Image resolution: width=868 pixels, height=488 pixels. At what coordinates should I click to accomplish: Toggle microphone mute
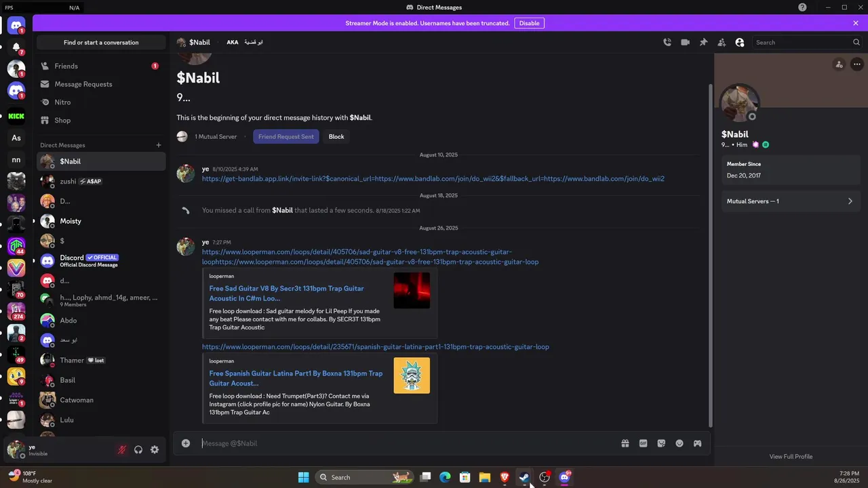coord(122,449)
